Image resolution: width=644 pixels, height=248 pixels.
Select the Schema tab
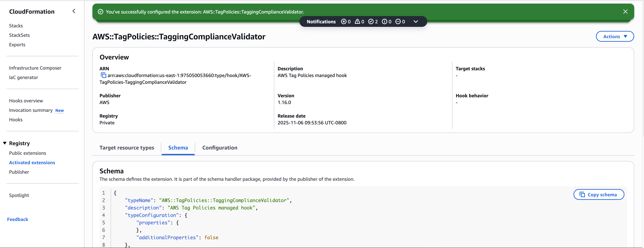(x=178, y=148)
